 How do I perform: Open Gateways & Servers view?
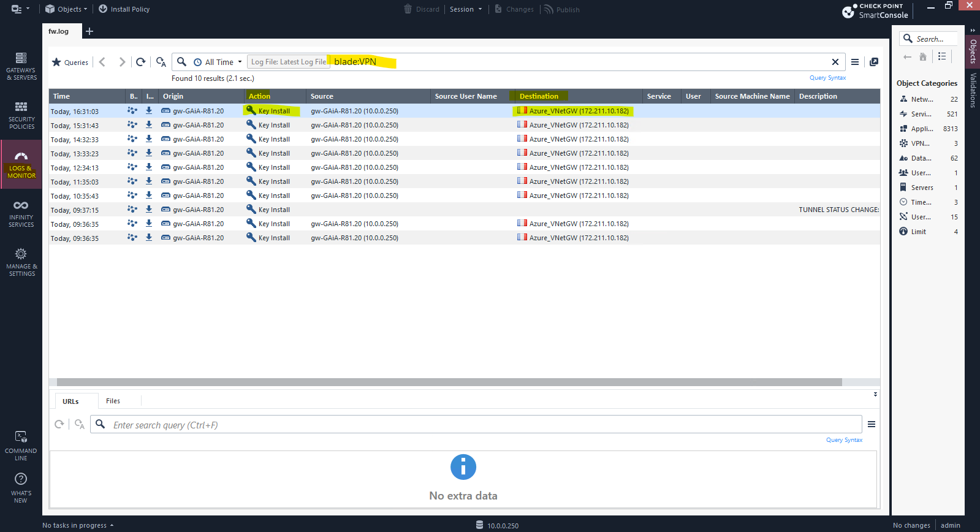[21, 66]
